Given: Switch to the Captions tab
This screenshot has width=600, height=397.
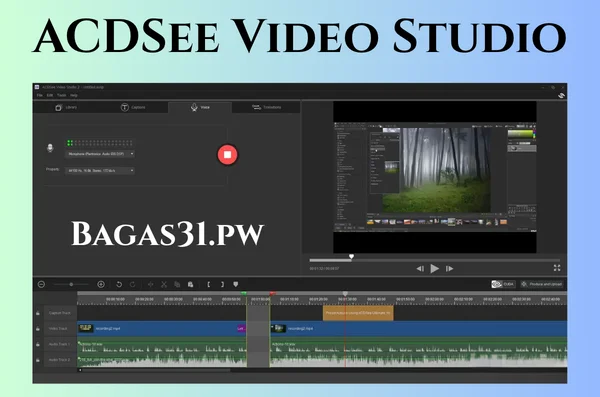Looking at the screenshot, I should 133,107.
